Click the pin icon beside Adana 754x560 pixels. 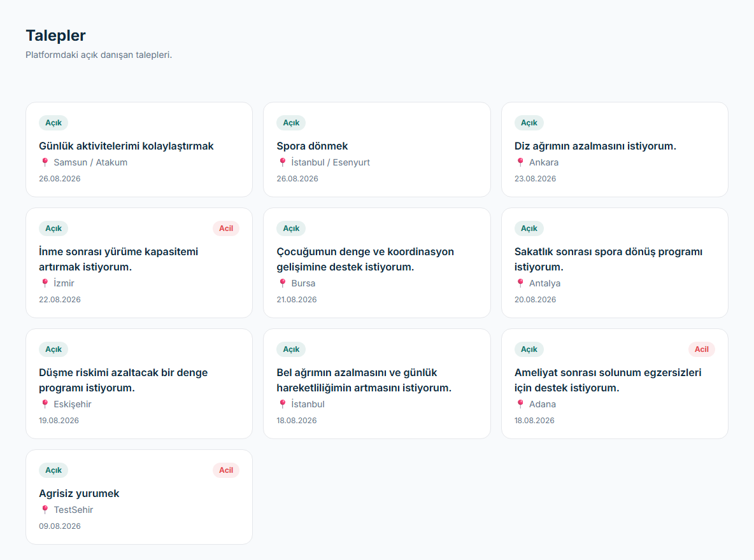[520, 404]
